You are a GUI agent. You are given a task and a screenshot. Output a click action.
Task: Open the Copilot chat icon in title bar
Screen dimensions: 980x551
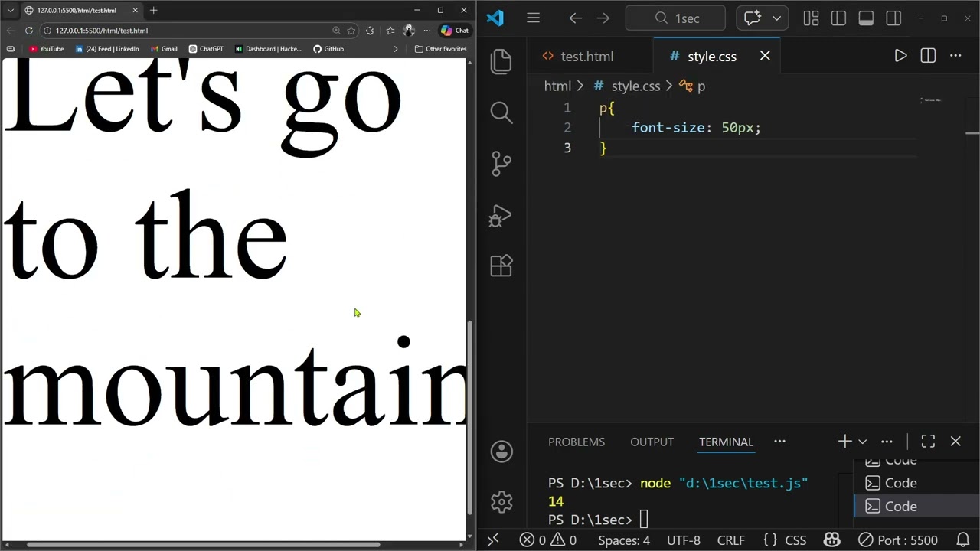coord(752,18)
